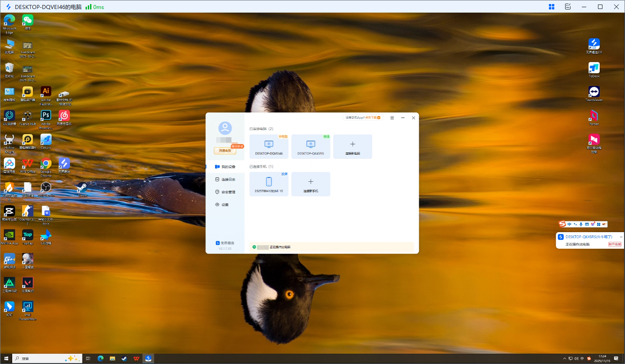This screenshot has height=364, width=625.
Task: Switch to 连接日志 sidebar tab
Action: (x=225, y=180)
